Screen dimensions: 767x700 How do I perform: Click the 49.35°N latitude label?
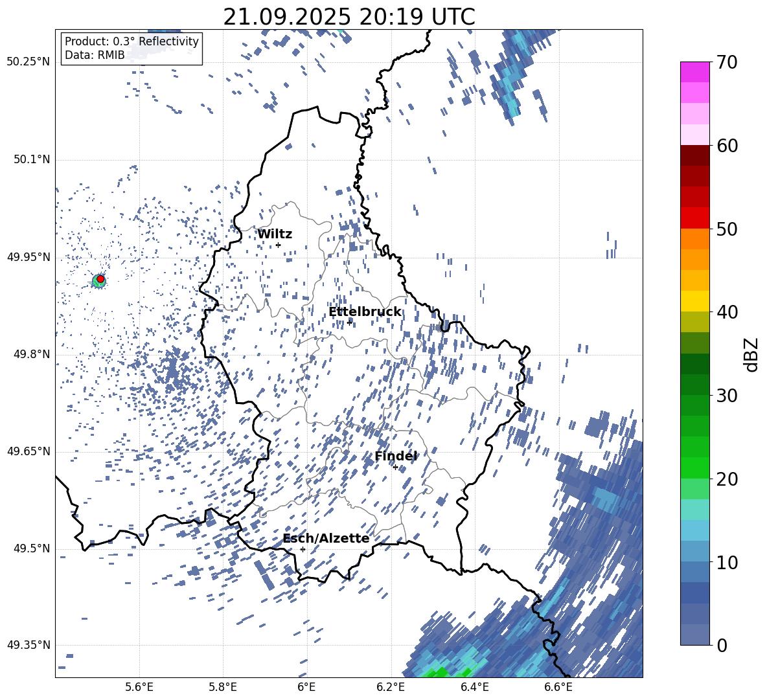click(29, 645)
